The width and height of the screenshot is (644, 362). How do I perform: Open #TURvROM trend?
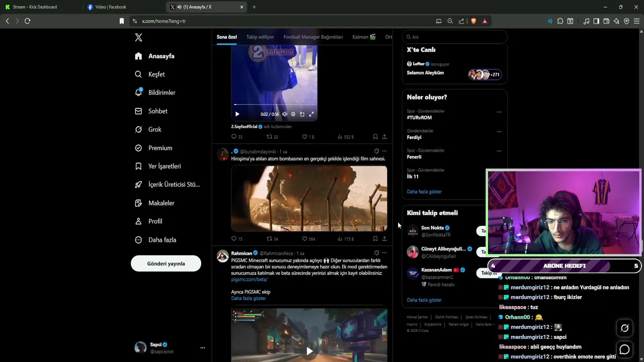(419, 118)
